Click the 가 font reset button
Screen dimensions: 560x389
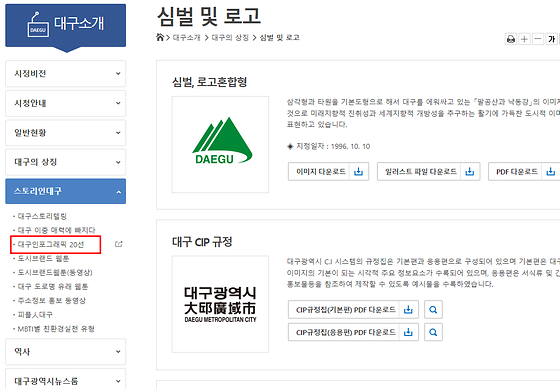552,39
